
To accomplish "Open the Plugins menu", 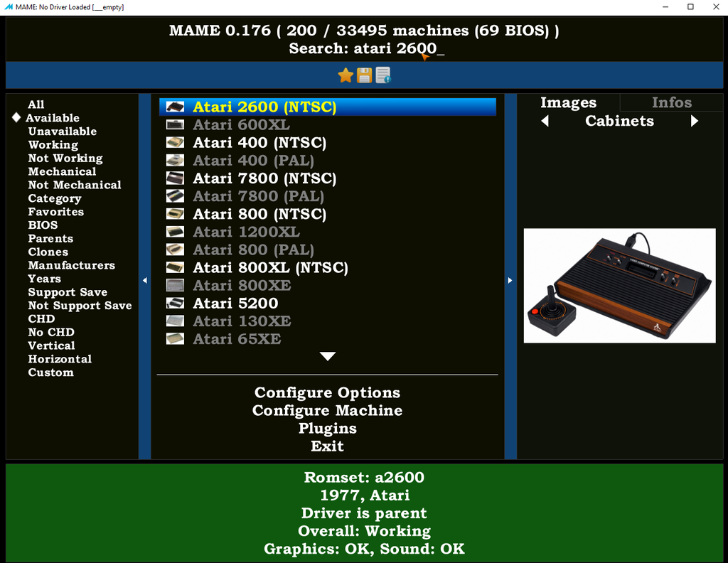I will (327, 429).
